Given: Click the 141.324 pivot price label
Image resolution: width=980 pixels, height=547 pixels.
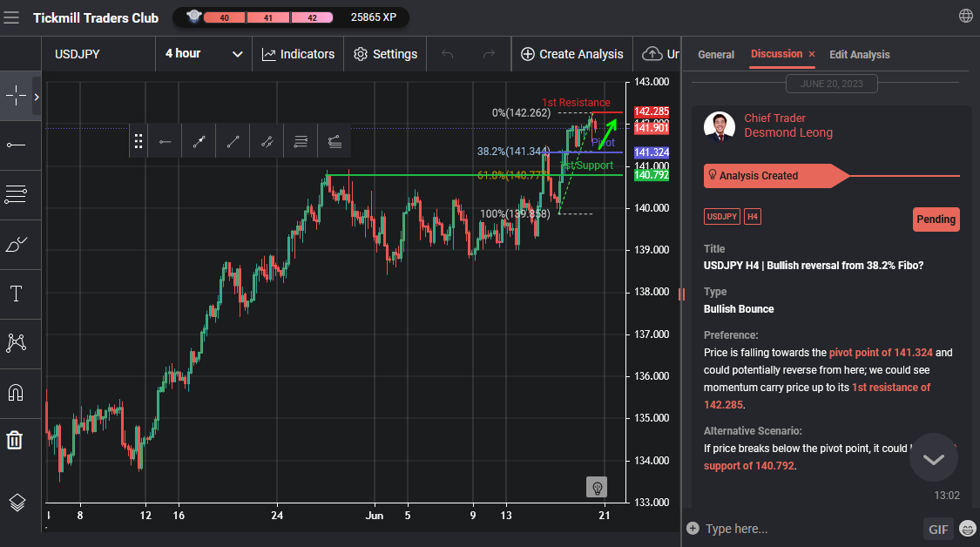Looking at the screenshot, I should click(x=652, y=152).
